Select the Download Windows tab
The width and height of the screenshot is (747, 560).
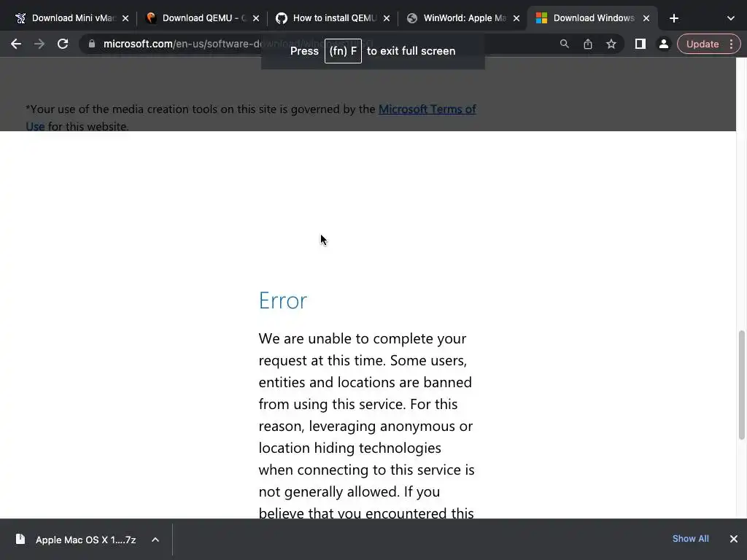592,18
